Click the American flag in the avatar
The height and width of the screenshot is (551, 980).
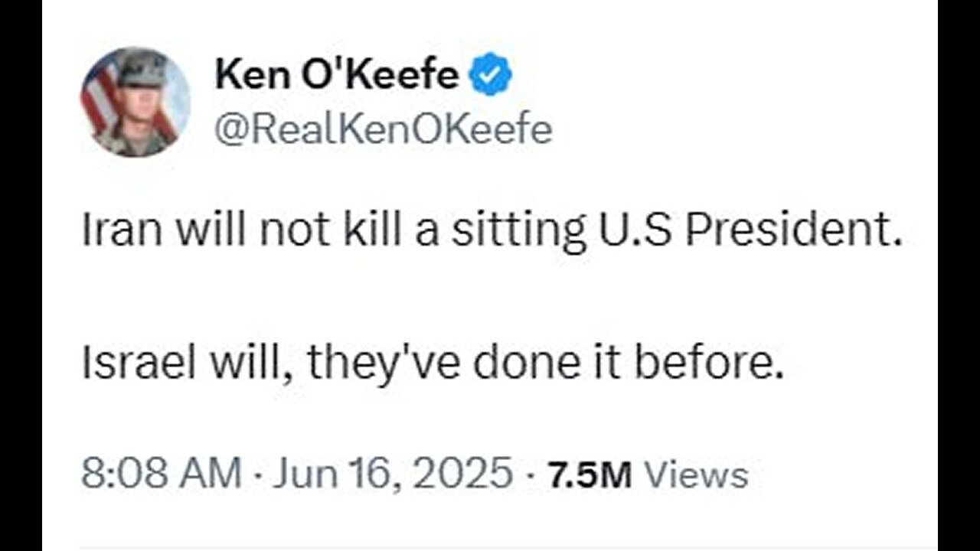tap(100, 96)
